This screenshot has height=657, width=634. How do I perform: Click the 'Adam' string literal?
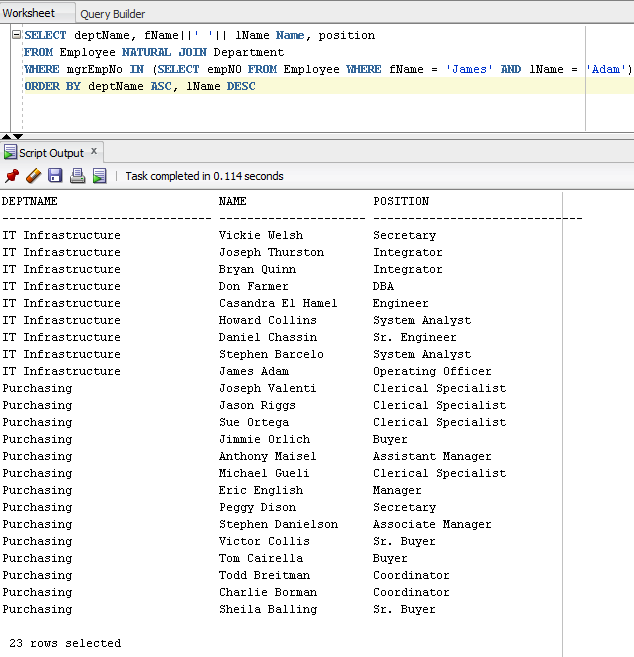pyautogui.click(x=609, y=69)
